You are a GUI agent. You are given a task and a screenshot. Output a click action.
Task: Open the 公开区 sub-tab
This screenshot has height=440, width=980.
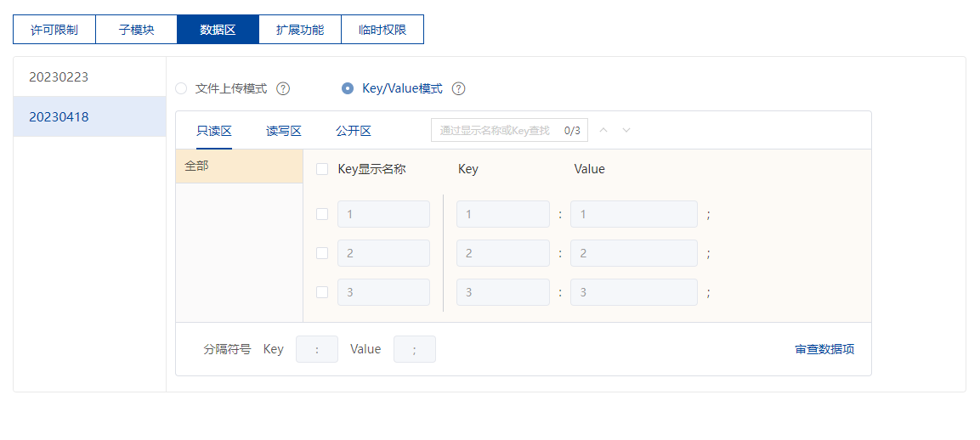pyautogui.click(x=354, y=131)
